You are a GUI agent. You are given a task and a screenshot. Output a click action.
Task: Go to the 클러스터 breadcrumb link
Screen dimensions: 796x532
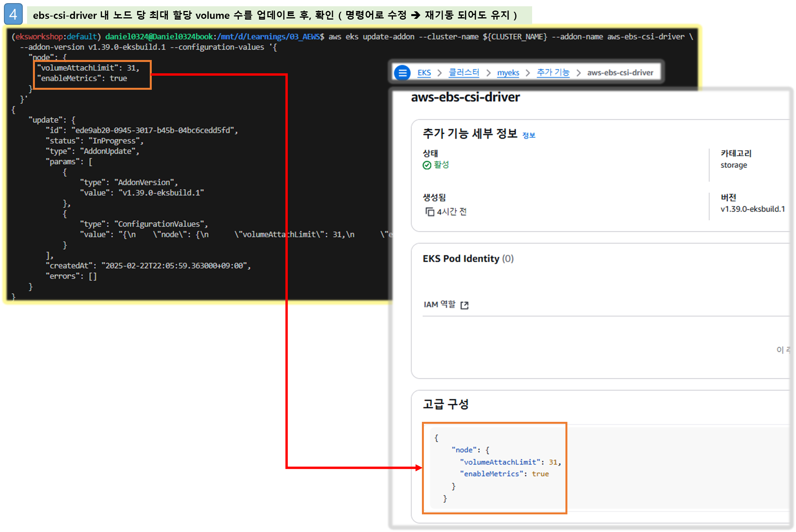tap(463, 73)
